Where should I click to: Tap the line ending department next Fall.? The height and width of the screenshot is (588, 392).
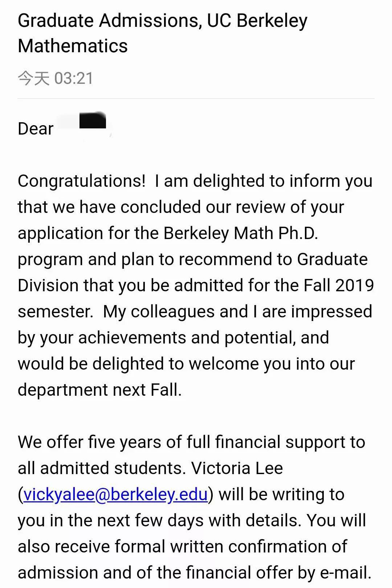(x=100, y=390)
